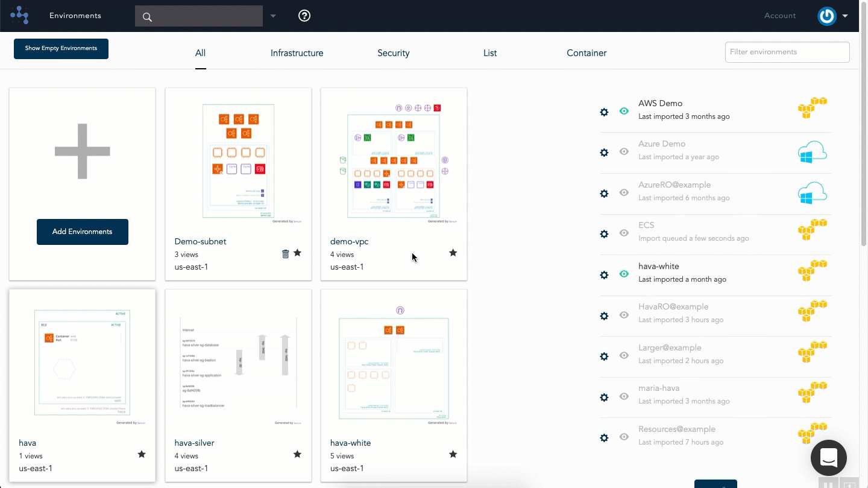868x488 pixels.
Task: Click the help question mark icon
Action: 304,16
